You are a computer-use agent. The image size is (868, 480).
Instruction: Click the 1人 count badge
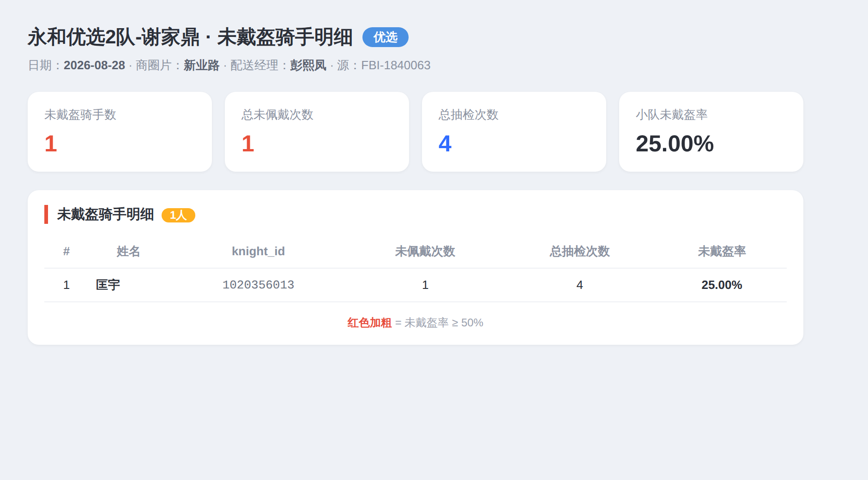[178, 215]
